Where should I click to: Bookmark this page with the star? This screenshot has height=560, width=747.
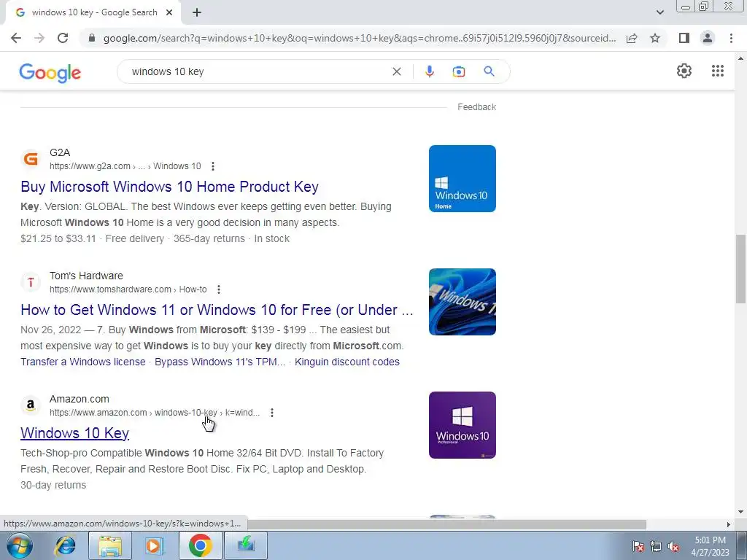tap(655, 38)
